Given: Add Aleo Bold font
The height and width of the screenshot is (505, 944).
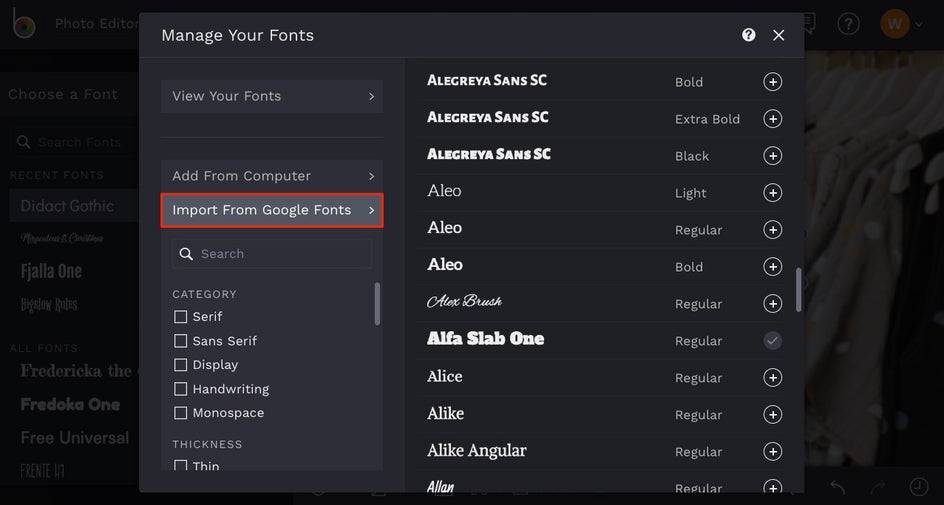Looking at the screenshot, I should coord(772,267).
